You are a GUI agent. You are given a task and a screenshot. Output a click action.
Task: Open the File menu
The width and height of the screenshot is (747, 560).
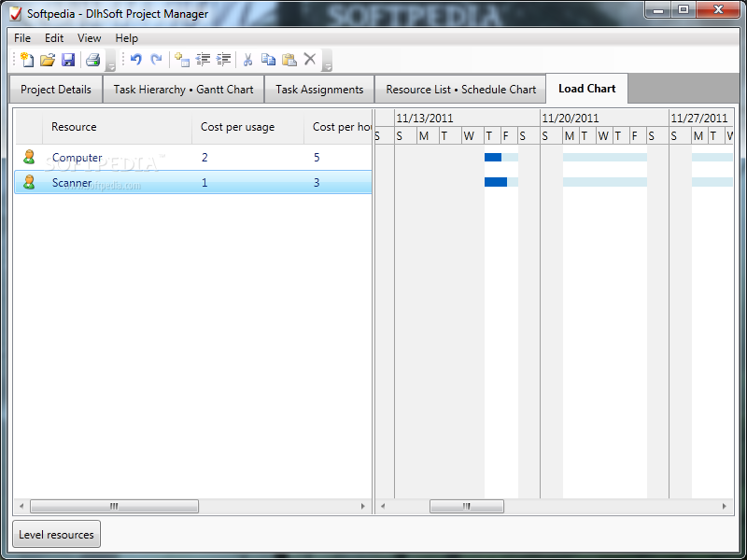click(22, 38)
